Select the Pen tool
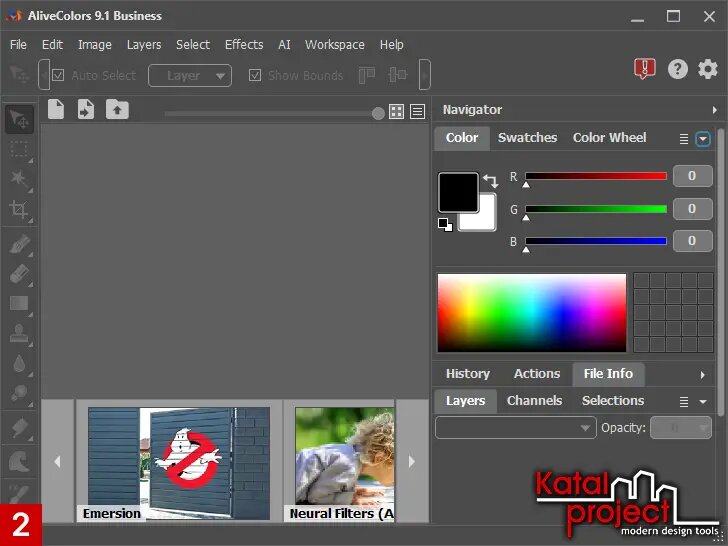The image size is (728, 546). 19,428
